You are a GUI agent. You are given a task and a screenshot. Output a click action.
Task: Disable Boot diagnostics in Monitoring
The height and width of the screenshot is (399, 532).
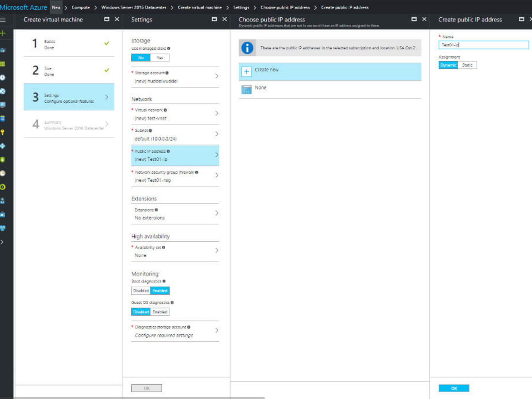[141, 290]
